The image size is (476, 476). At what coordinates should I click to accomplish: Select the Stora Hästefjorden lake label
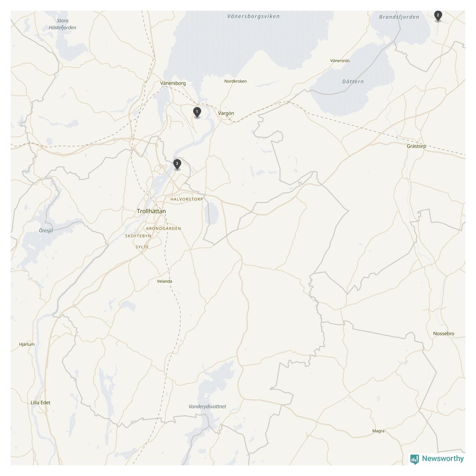(x=63, y=24)
